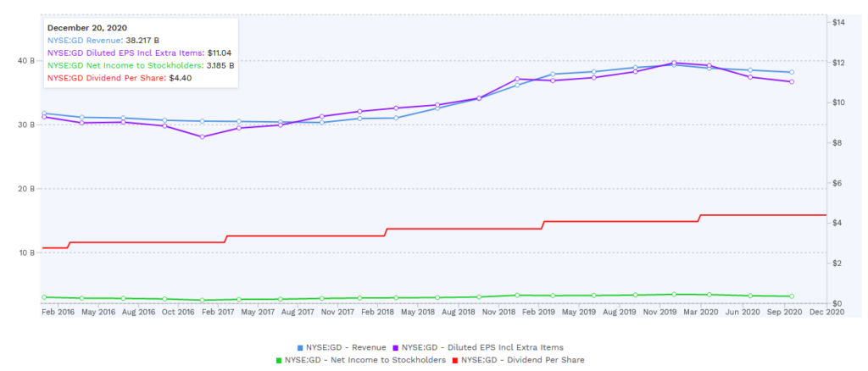Select the lowest purple EPS point near Feb 2017
Screen dimensions: 868x371
[x=202, y=136]
